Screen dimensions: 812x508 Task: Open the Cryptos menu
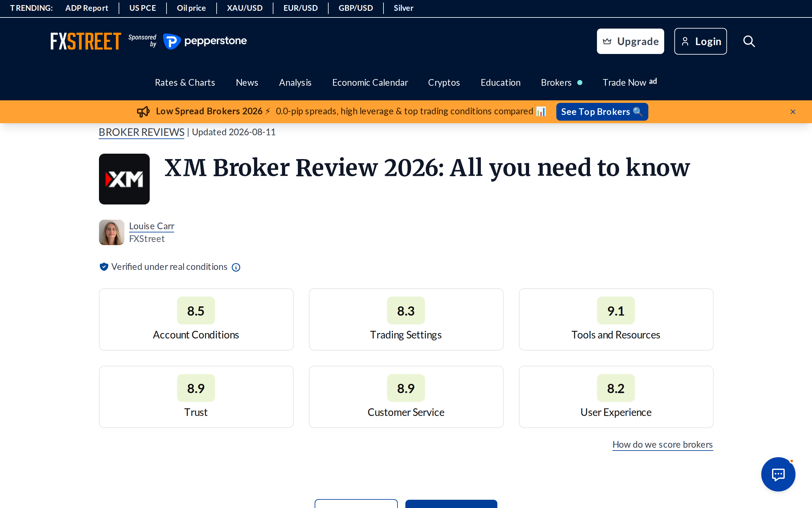pyautogui.click(x=444, y=82)
